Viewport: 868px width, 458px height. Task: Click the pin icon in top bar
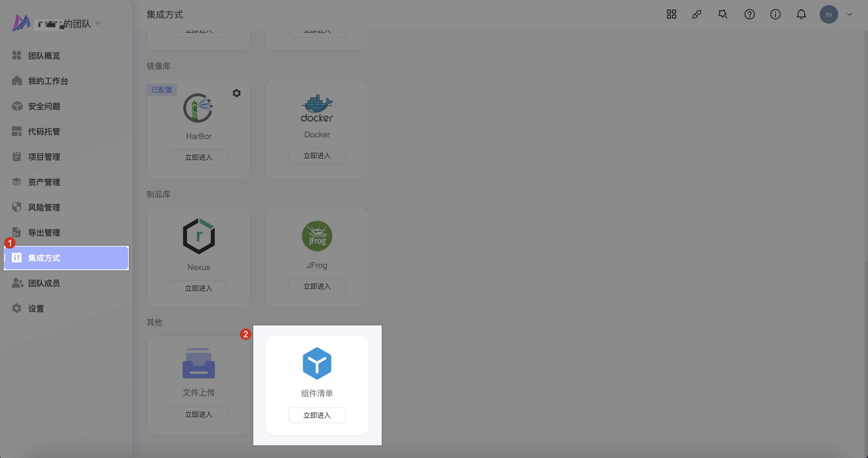pyautogui.click(x=723, y=14)
